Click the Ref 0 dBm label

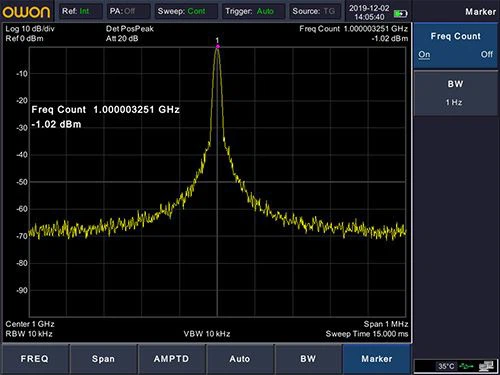[24, 39]
